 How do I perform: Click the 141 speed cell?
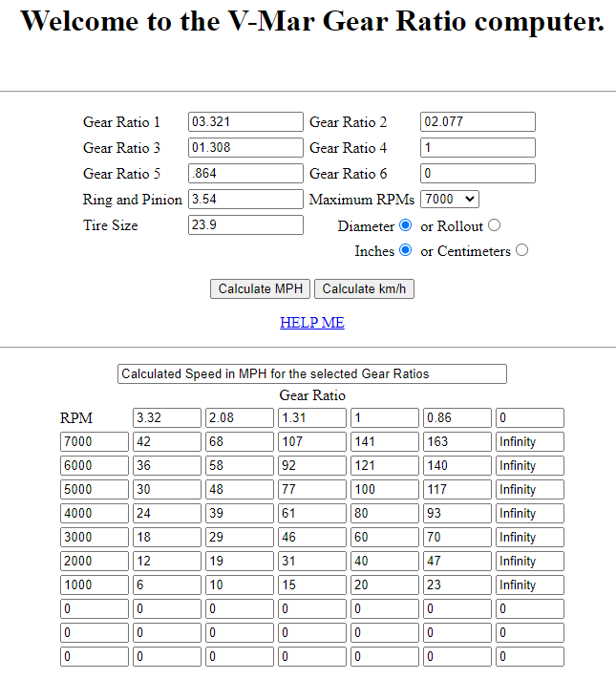click(385, 441)
